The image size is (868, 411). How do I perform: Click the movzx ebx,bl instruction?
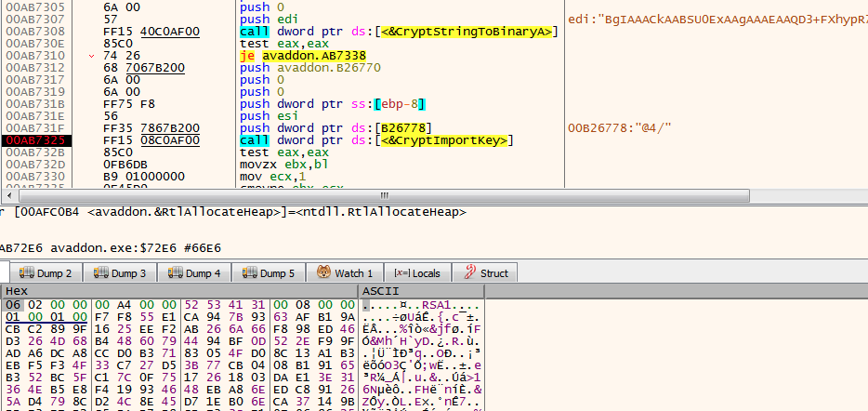285,166
